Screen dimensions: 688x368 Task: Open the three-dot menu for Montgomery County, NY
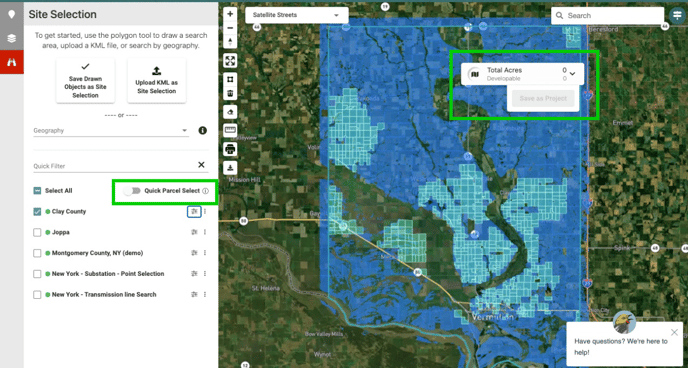coord(205,253)
